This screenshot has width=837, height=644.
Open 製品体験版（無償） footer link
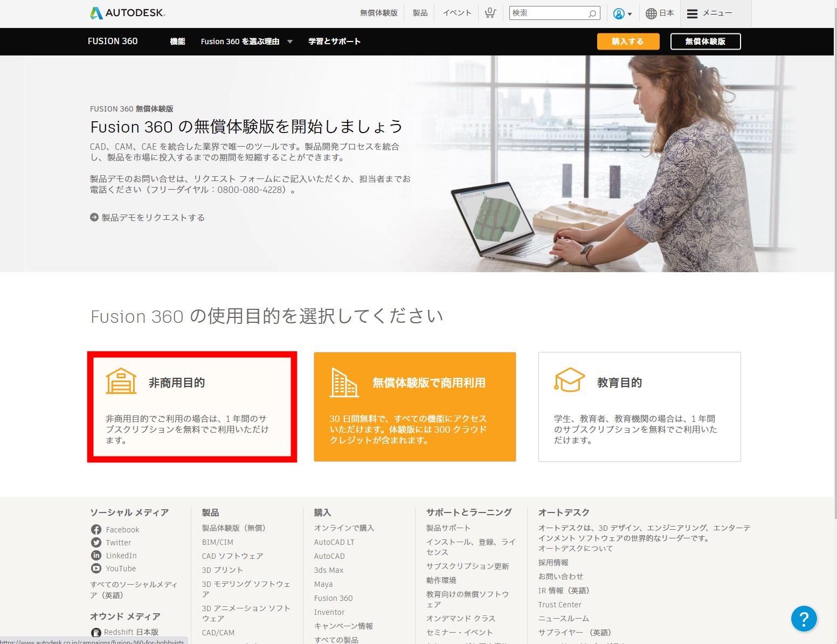click(x=233, y=528)
